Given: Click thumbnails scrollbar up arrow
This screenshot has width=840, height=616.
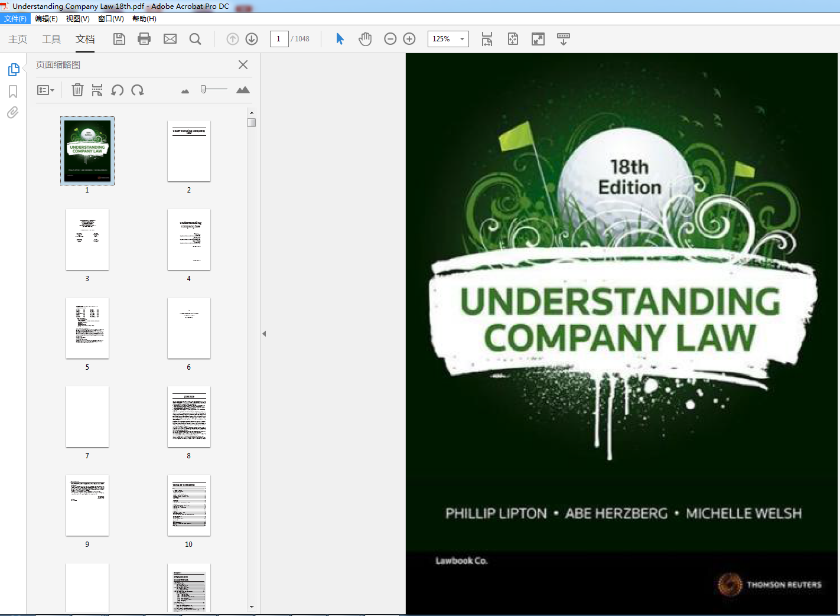Looking at the screenshot, I should click(252, 112).
